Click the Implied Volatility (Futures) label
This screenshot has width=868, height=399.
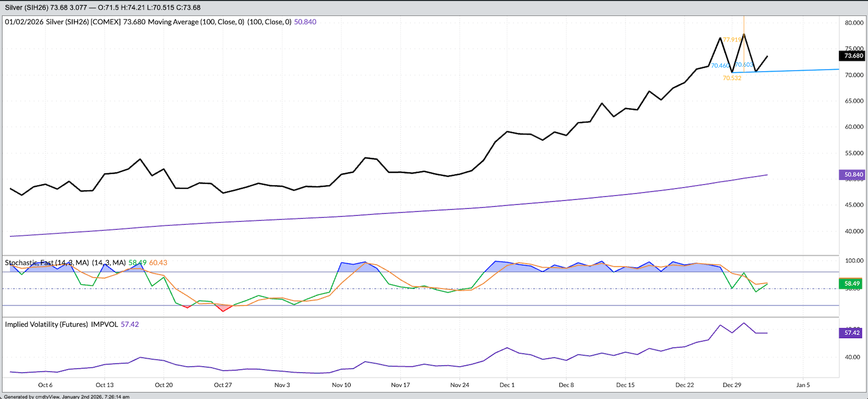[61, 324]
